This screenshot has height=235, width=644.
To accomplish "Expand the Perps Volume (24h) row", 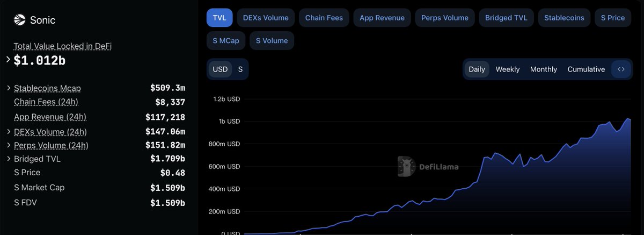I will pos(9,145).
